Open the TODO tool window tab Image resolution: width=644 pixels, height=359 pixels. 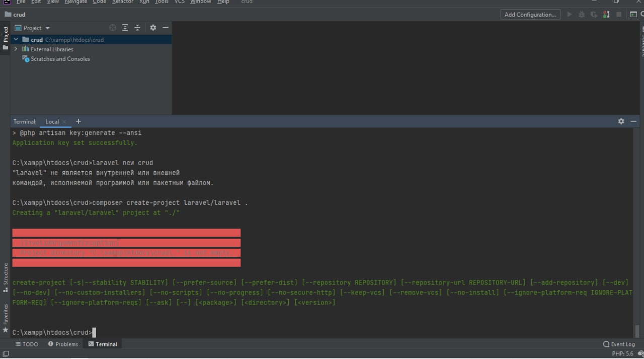point(27,344)
